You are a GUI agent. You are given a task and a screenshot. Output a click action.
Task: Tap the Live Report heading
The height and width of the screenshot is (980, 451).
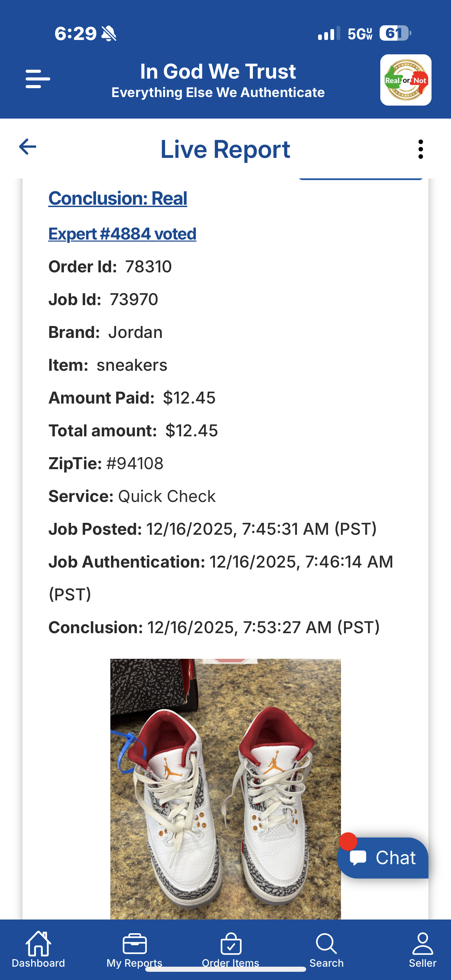click(225, 149)
